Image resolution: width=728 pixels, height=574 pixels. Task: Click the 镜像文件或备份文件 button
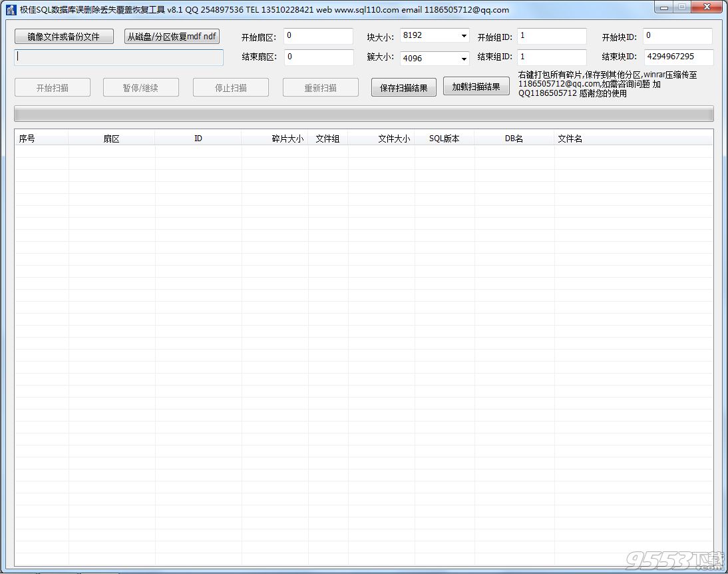63,37
